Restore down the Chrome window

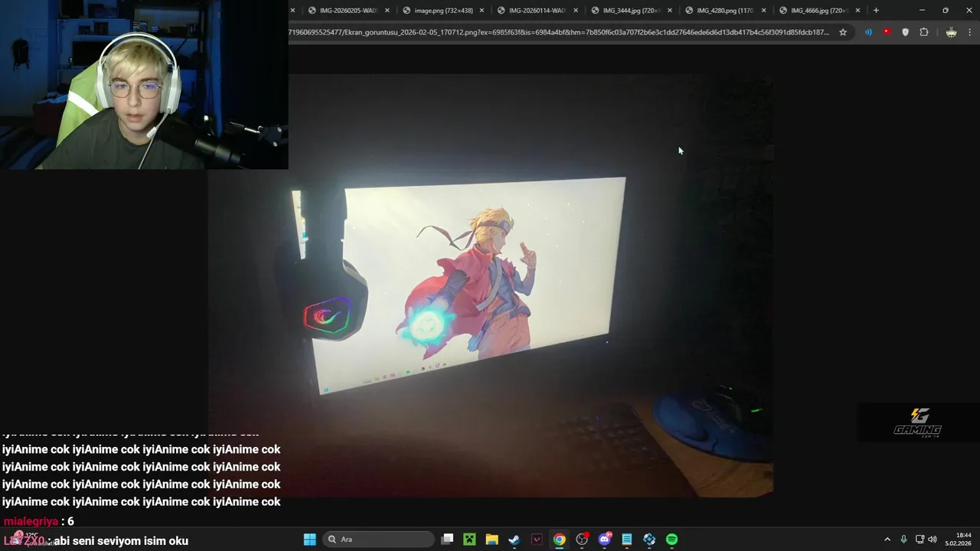tap(946, 10)
